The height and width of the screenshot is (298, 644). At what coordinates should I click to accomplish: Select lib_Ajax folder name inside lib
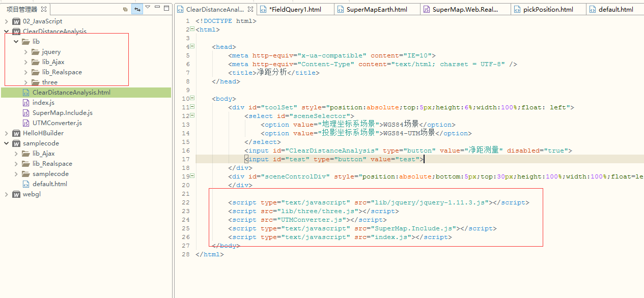(x=53, y=62)
